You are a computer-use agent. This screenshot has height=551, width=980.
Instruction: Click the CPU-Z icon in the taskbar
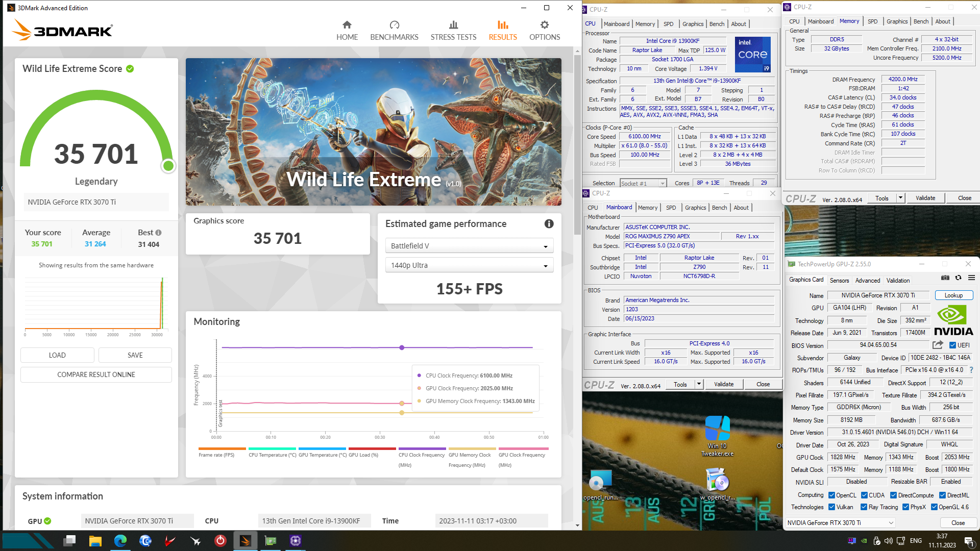[296, 541]
